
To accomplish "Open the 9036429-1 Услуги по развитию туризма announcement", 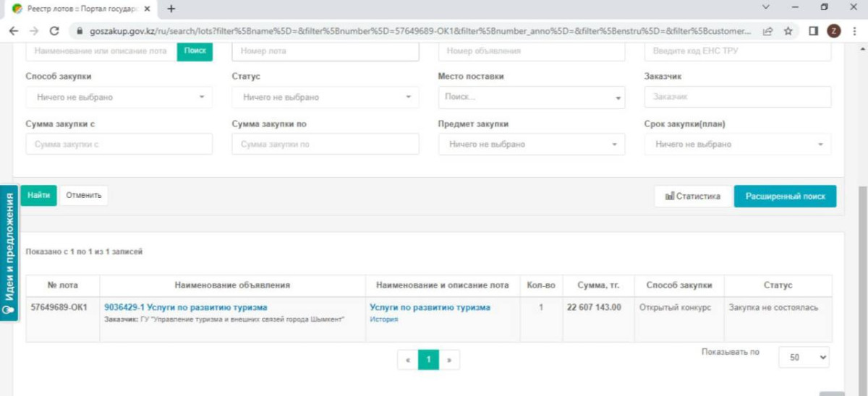I will pos(186,307).
